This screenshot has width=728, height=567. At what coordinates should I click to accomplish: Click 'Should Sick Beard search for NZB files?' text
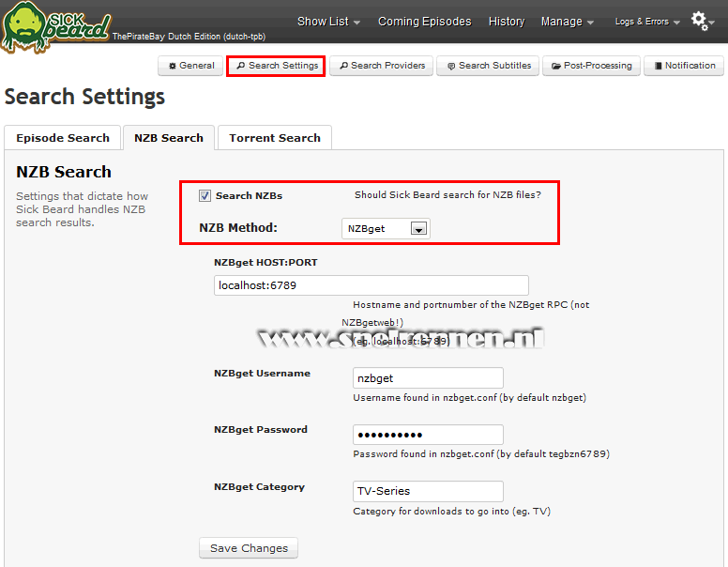(x=447, y=194)
